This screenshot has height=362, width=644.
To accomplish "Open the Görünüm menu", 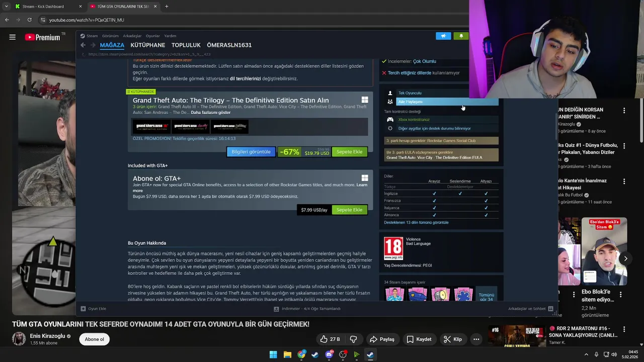I will pyautogui.click(x=110, y=36).
